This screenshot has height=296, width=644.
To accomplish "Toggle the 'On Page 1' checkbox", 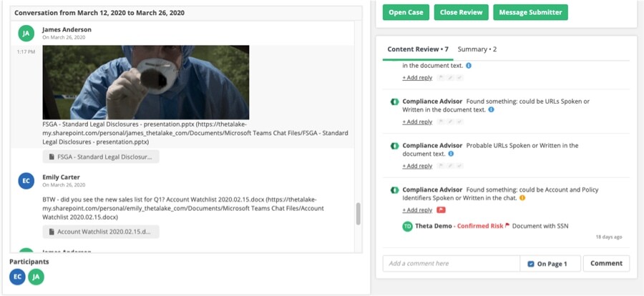I will [531, 264].
